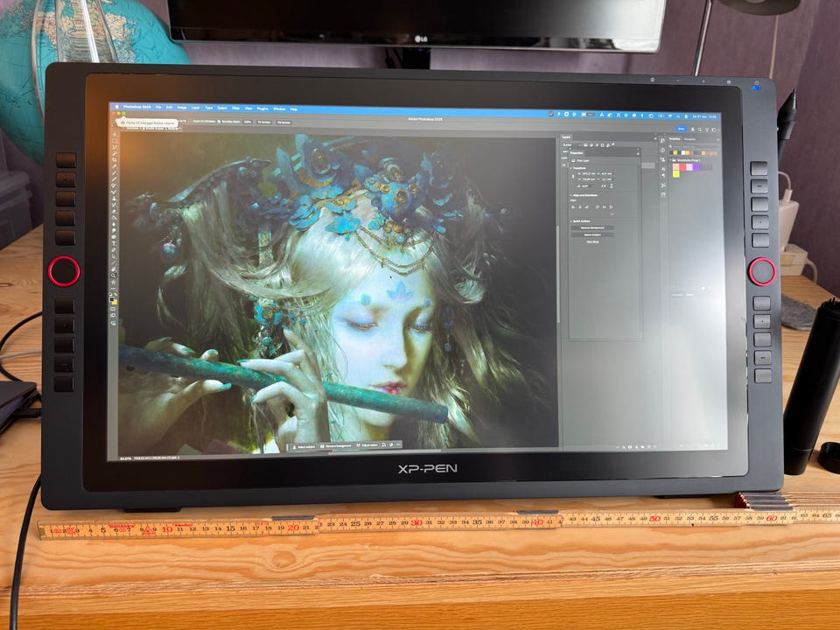Click the 100% zoom button
The height and width of the screenshot is (630, 840).
point(248,122)
